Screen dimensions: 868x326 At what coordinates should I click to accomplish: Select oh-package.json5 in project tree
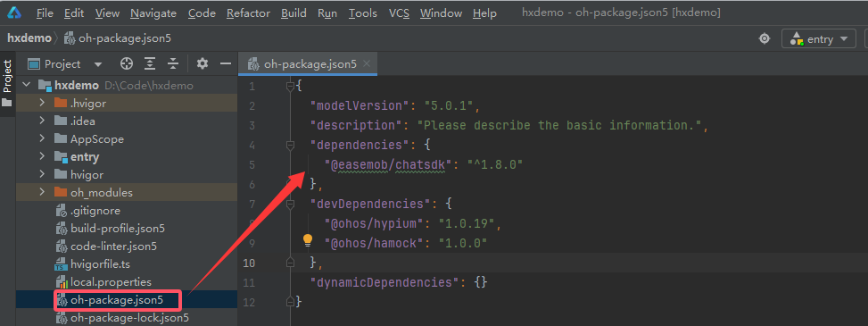click(x=117, y=300)
